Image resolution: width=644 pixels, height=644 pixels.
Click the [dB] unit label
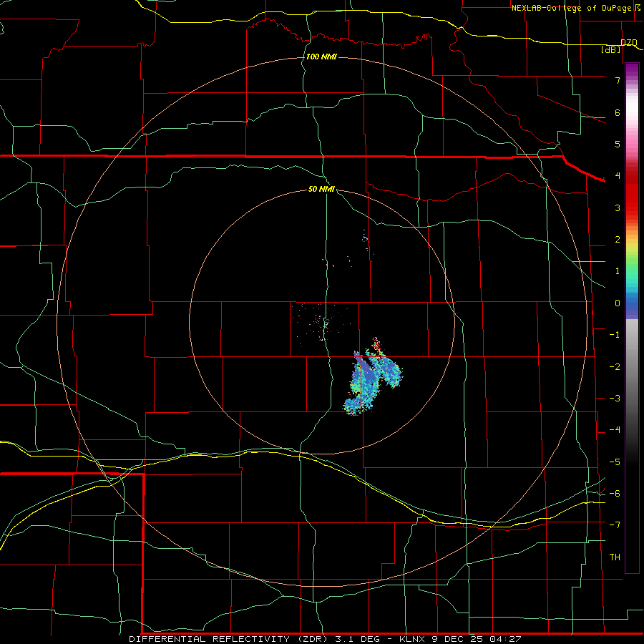(x=611, y=49)
